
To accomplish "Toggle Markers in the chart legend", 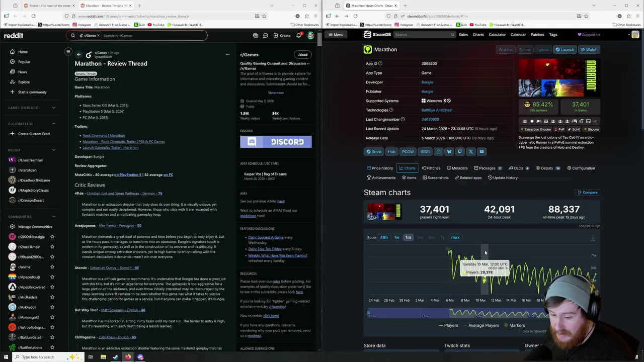I will pyautogui.click(x=514, y=325).
